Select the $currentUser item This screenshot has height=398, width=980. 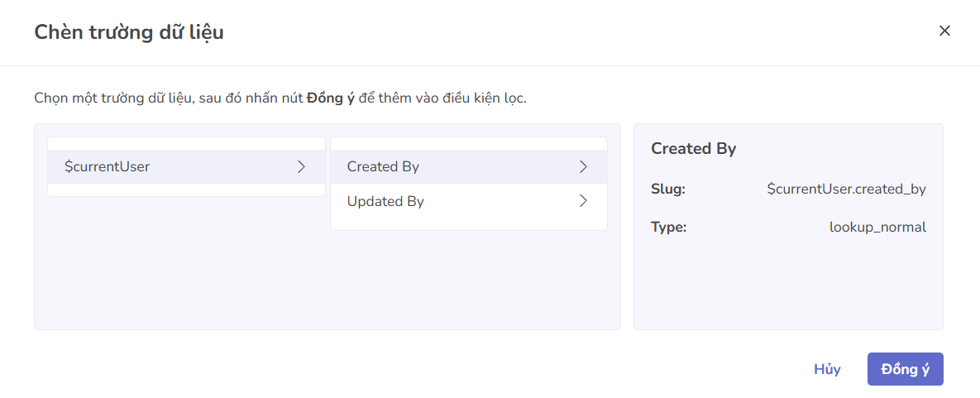(x=186, y=166)
